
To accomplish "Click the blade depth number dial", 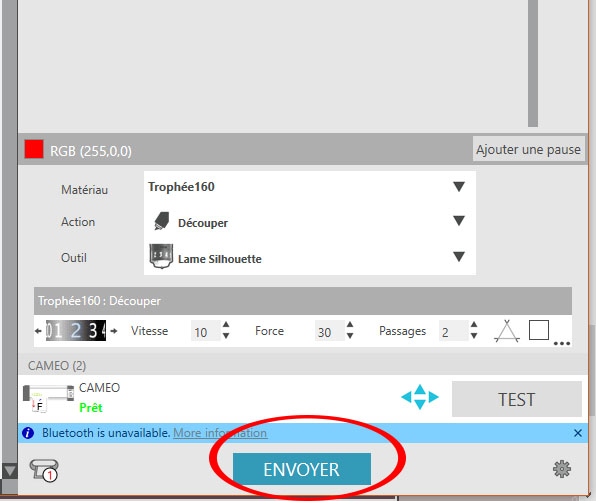I will pyautogui.click(x=76, y=331).
